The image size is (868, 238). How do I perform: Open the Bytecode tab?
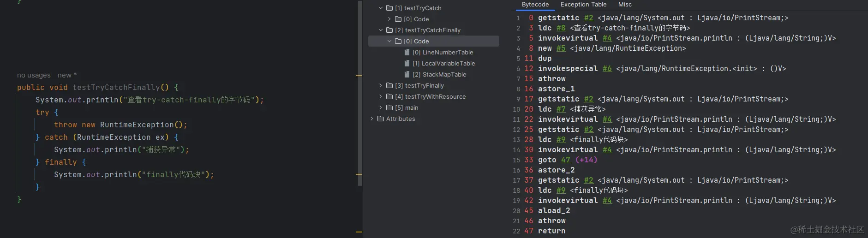click(x=535, y=5)
